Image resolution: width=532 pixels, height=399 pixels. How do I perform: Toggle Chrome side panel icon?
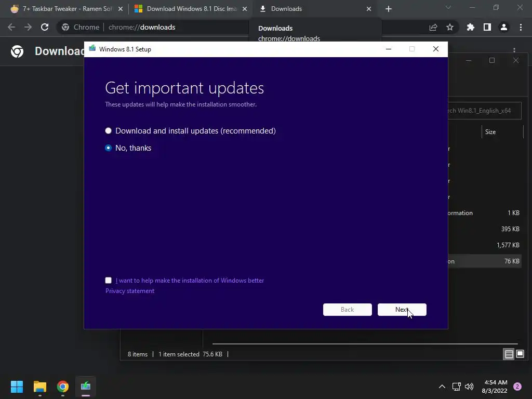[x=487, y=27]
